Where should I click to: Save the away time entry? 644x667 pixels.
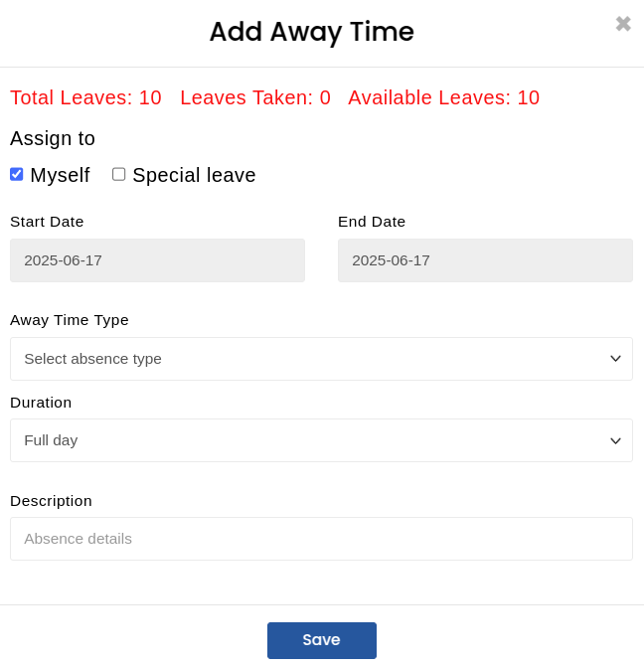point(322,640)
